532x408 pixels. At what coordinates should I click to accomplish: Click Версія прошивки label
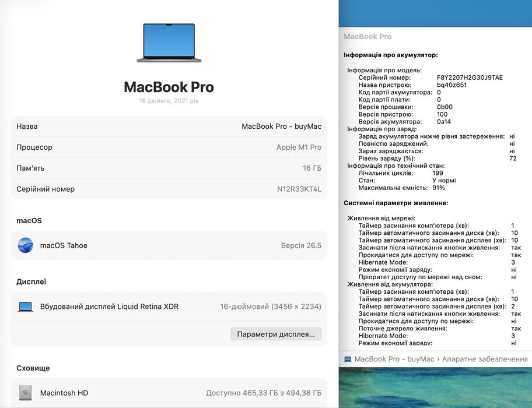point(386,107)
